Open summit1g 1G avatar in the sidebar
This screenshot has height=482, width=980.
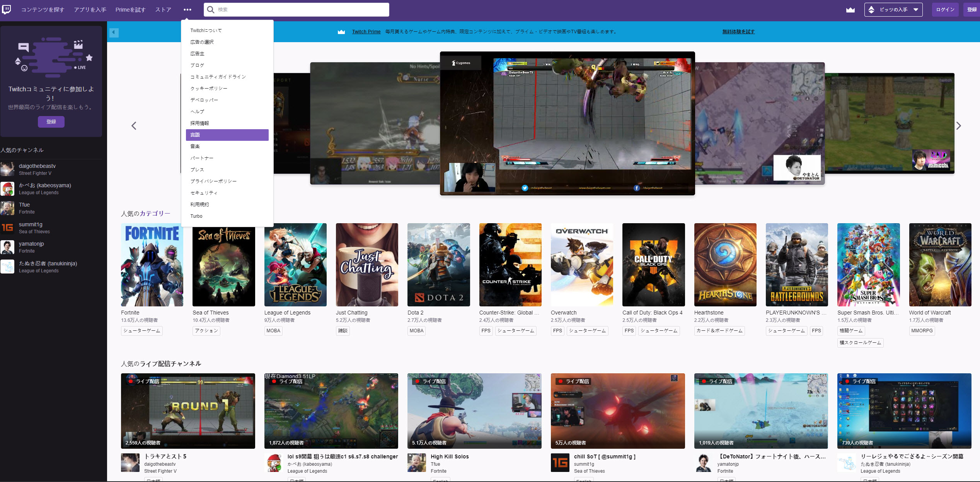(x=7, y=228)
